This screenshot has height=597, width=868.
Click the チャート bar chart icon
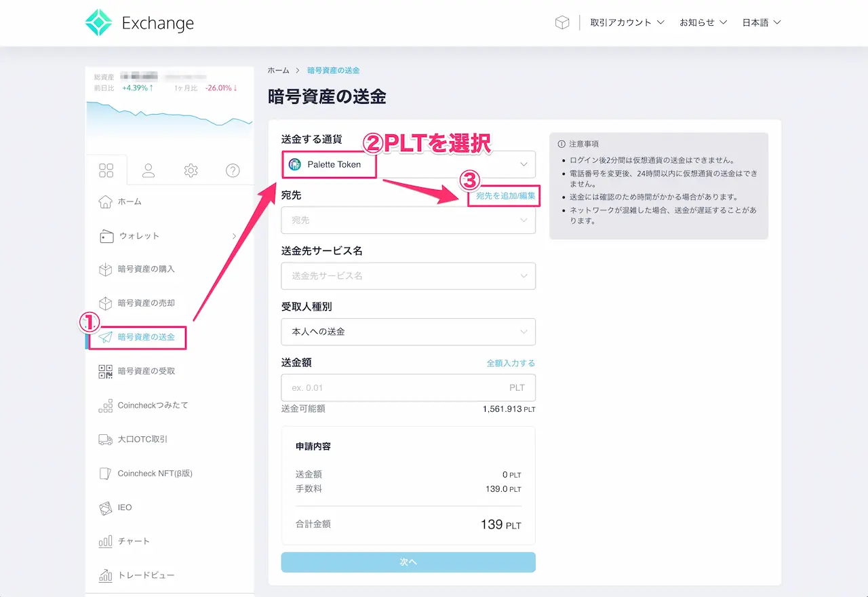point(105,541)
